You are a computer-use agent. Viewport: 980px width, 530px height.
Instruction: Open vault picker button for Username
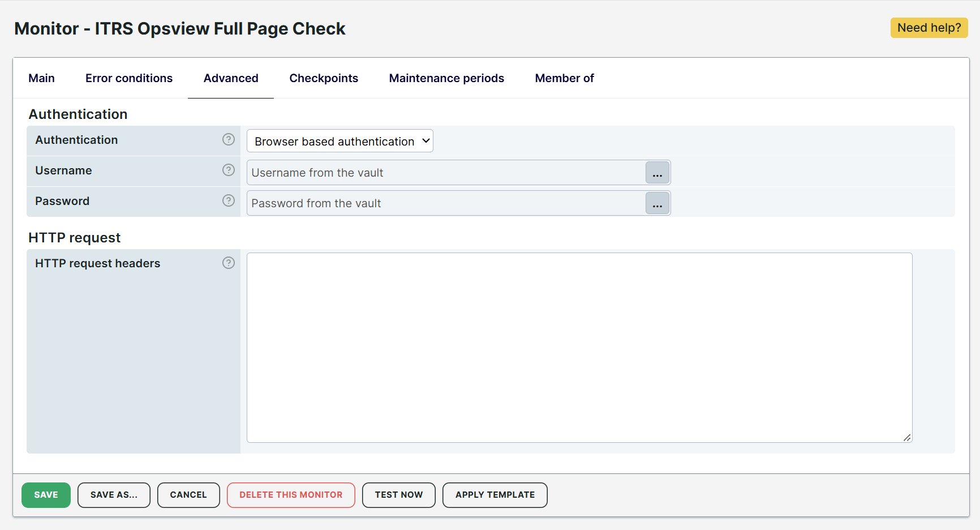tap(657, 173)
